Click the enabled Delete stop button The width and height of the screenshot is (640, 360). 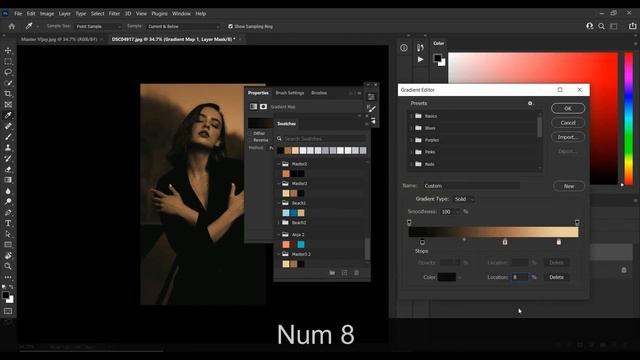[x=556, y=277]
